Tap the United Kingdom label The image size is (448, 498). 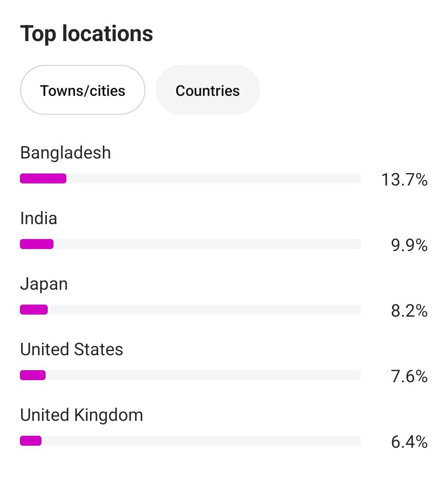81,415
